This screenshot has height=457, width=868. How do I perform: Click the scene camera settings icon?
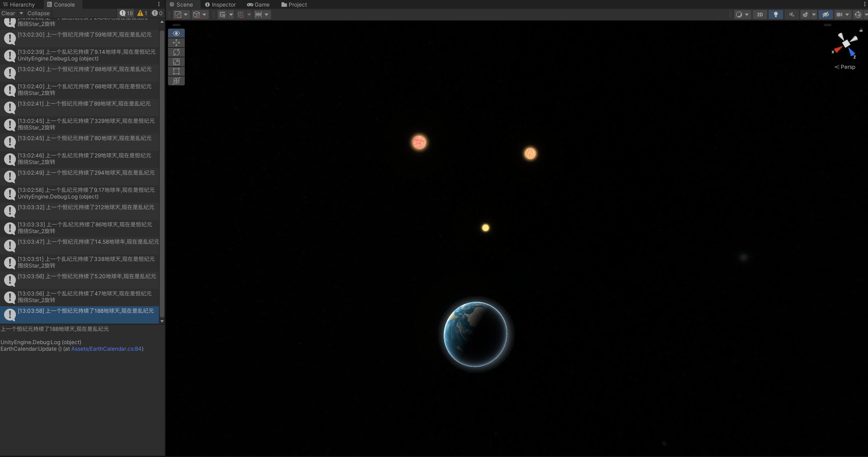point(839,15)
